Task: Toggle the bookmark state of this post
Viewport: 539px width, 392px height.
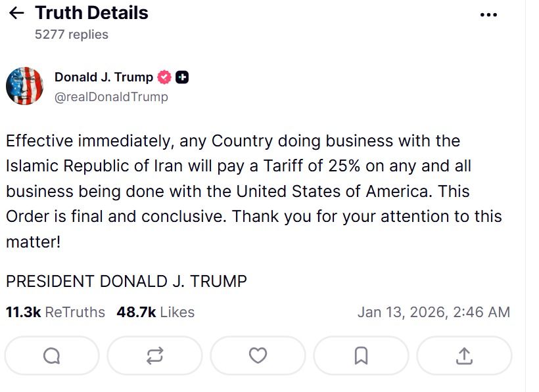Action: (x=361, y=356)
